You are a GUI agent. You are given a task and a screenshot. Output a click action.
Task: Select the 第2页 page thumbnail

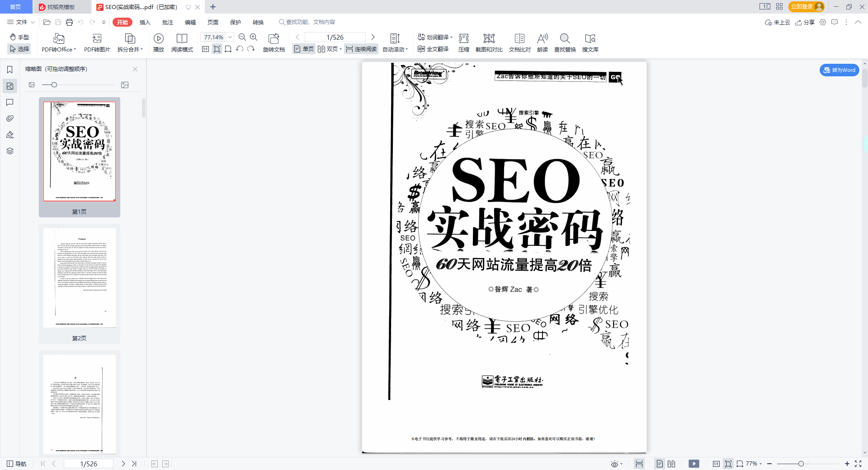[80, 278]
